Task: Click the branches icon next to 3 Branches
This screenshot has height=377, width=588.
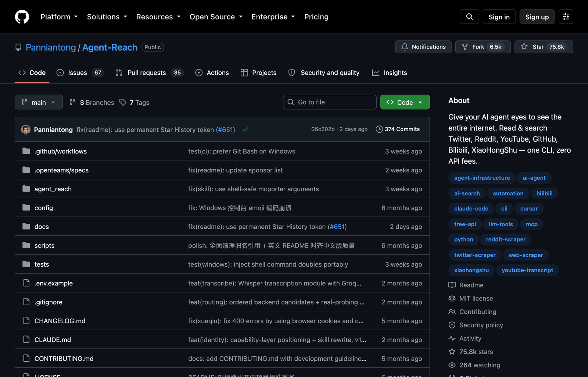Action: tap(72, 102)
